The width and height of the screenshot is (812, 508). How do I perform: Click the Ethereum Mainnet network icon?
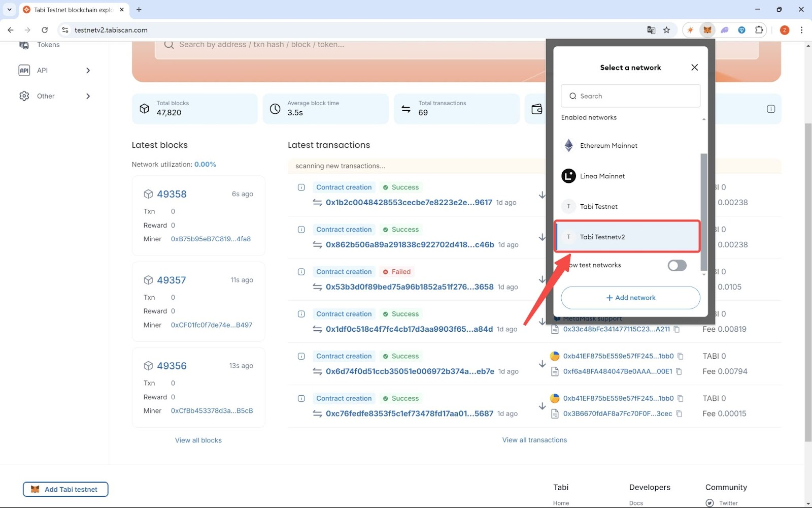tap(569, 145)
